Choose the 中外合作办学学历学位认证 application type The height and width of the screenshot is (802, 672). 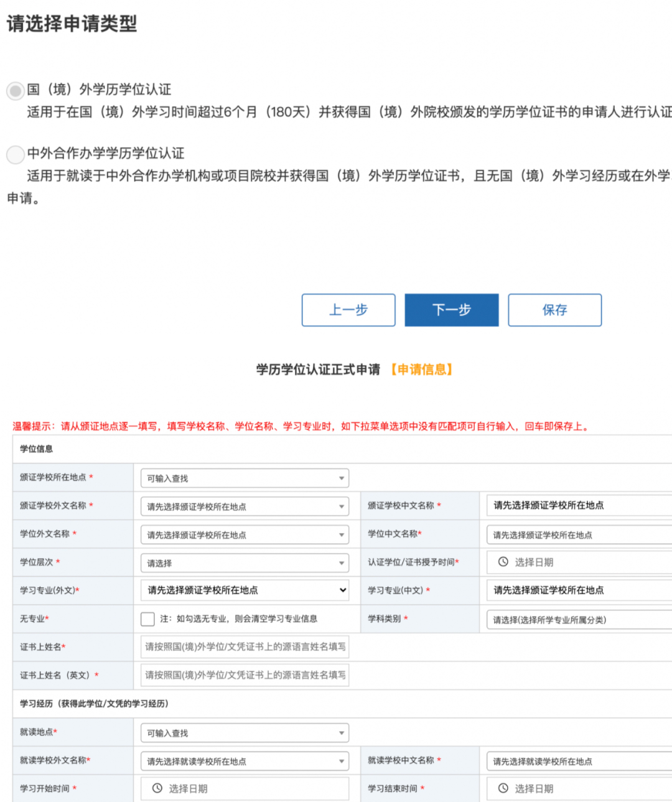tap(15, 154)
